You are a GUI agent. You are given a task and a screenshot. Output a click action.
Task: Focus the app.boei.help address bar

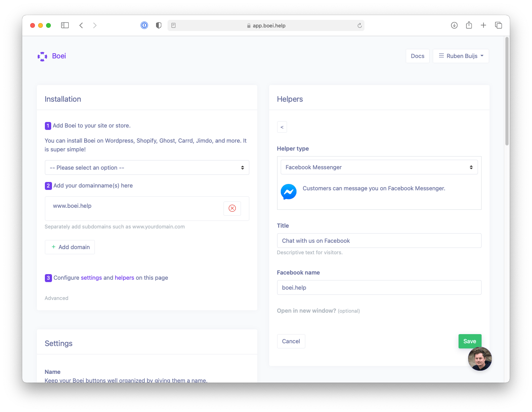point(266,25)
